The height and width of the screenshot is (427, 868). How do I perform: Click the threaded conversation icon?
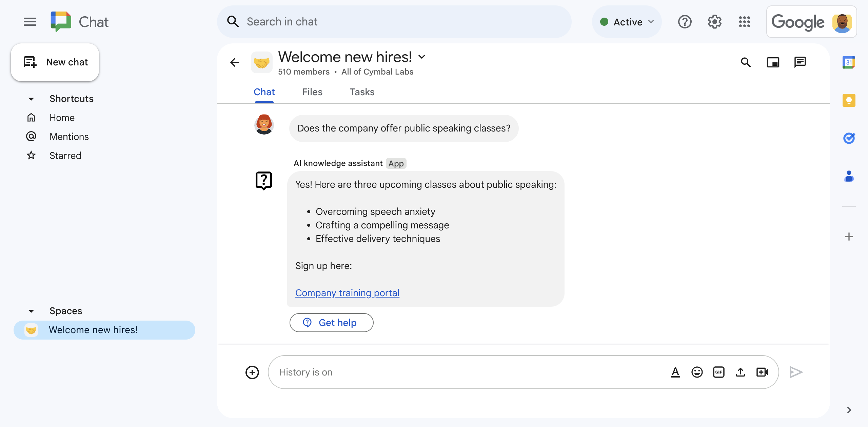(801, 61)
